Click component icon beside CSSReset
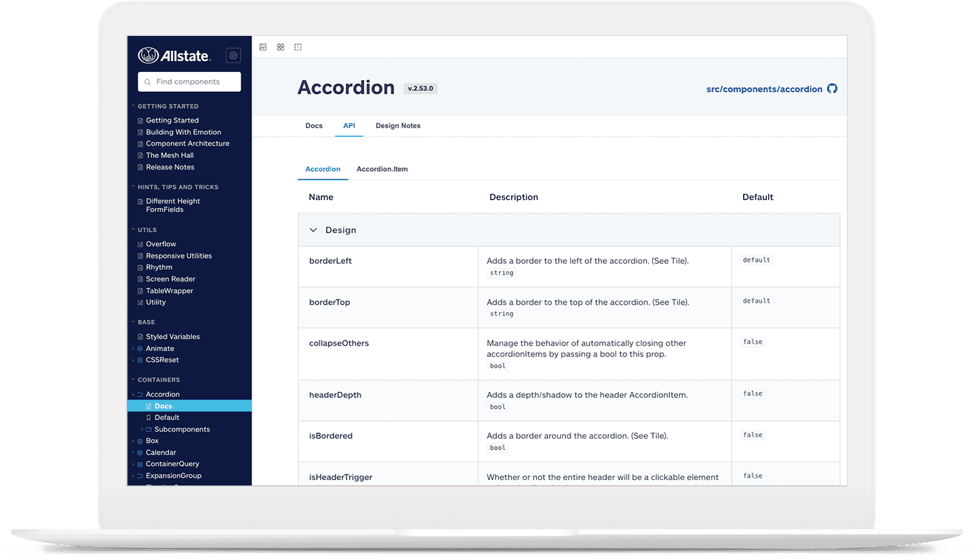The height and width of the screenshot is (560, 977). click(x=140, y=360)
